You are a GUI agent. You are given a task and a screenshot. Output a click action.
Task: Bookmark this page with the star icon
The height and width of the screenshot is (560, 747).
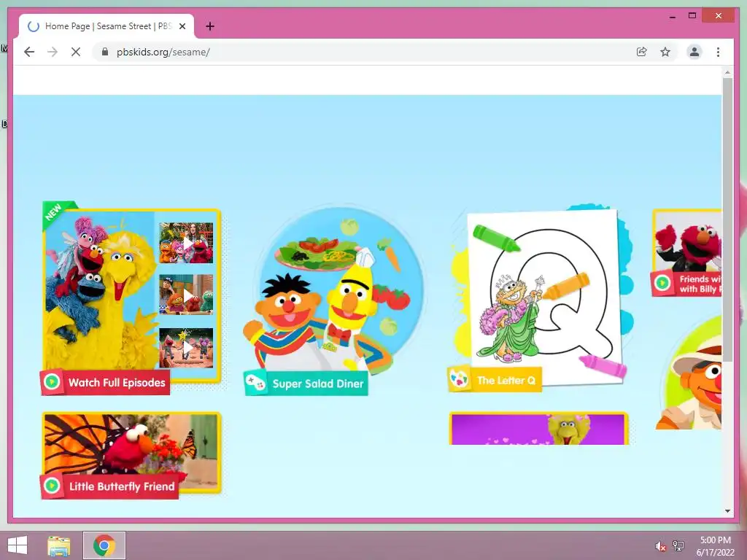click(x=665, y=52)
